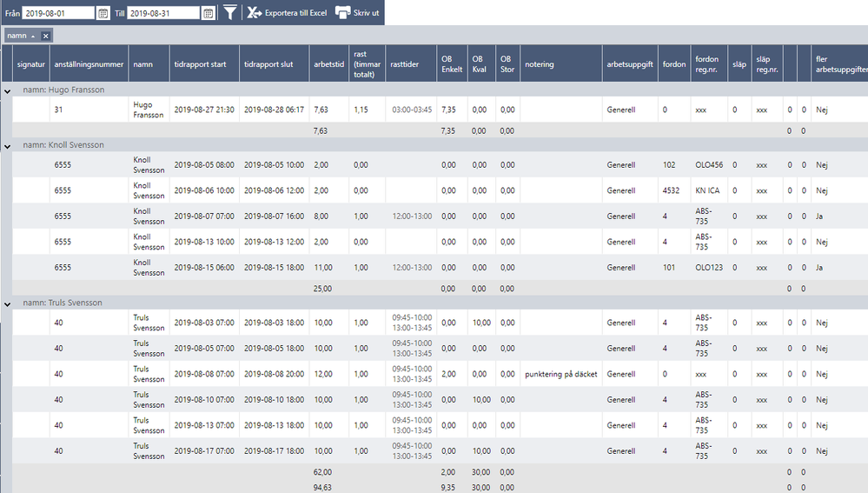Image resolution: width=868 pixels, height=493 pixels.
Task: Select start time 2019-08-17 07:00 cell
Action: 204,451
